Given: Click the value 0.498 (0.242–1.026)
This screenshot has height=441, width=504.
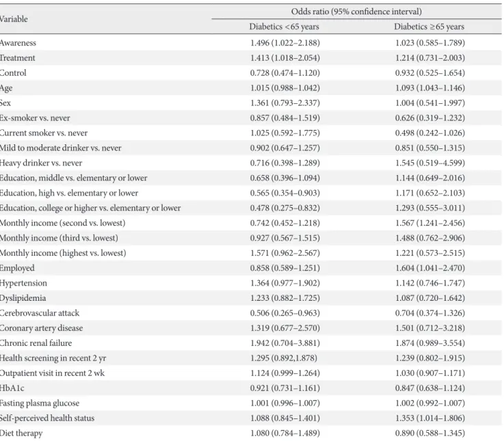Looking at the screenshot, I should point(430,133).
